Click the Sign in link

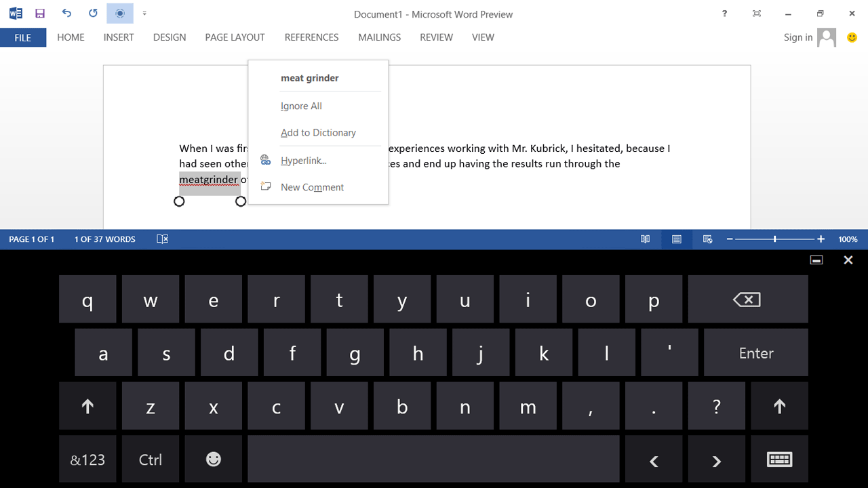(798, 37)
